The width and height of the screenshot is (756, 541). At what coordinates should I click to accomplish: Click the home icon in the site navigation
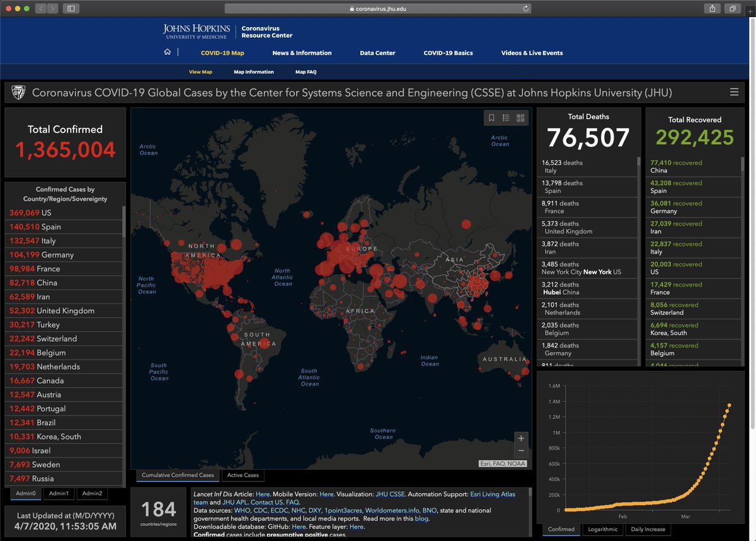pos(167,52)
